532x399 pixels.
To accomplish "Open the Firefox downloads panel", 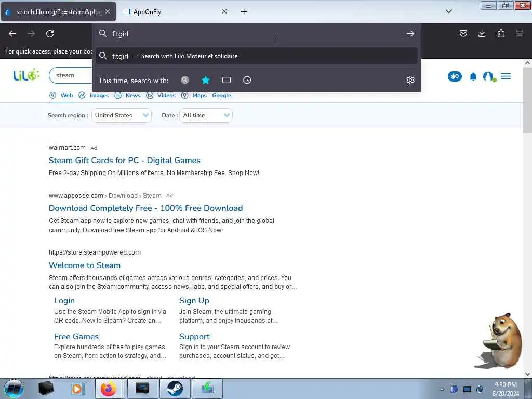I will point(482,33).
